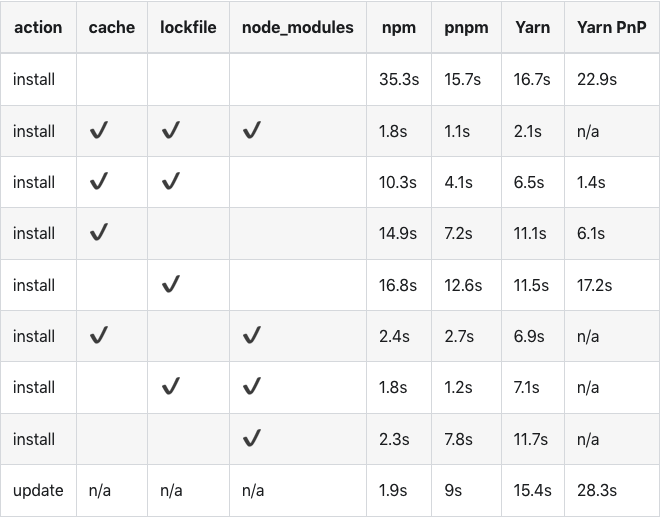Image resolution: width=664 pixels, height=517 pixels.
Task: Click the cache header cell
Action: click(112, 28)
